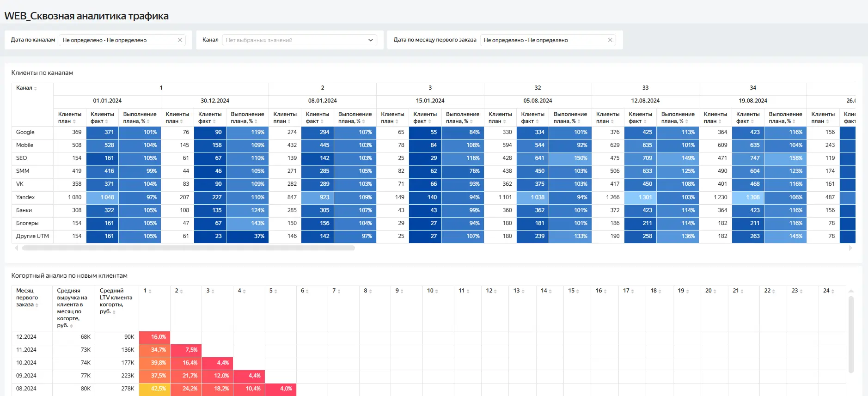Sort by 'Выполнение плана, %' under 19.08.2024
The image size is (868, 396).
point(794,122)
